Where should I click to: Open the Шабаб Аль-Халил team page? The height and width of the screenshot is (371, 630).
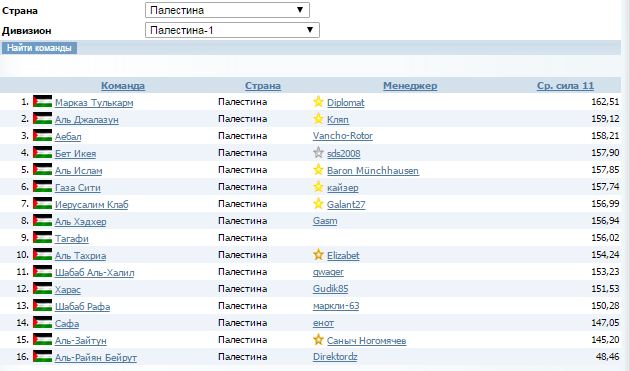pyautogui.click(x=94, y=273)
